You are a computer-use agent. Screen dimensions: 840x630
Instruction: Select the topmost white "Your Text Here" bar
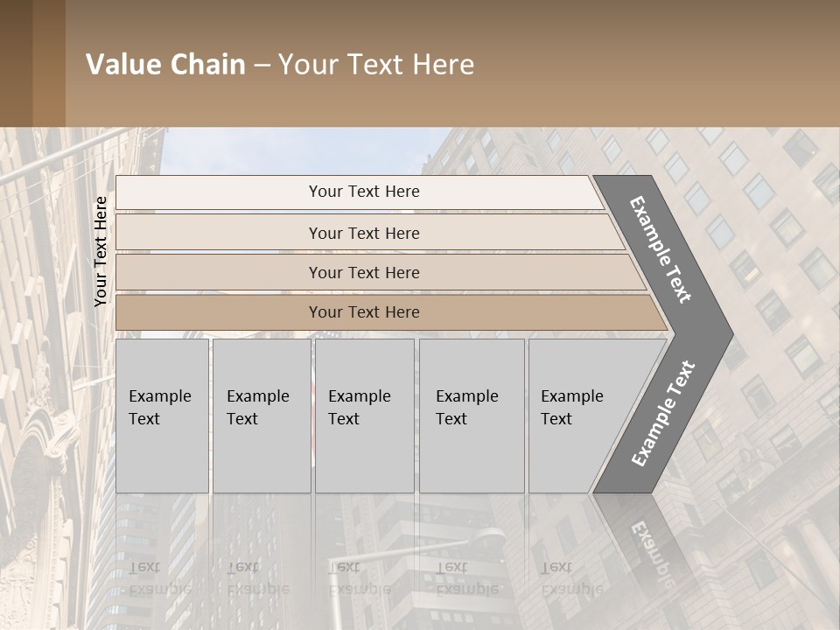[364, 192]
